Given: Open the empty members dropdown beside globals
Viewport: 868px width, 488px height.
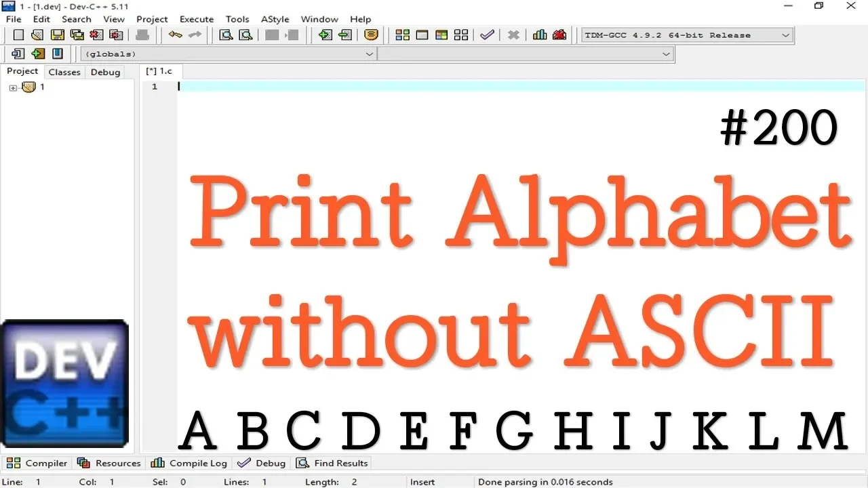Looking at the screenshot, I should click(x=526, y=54).
